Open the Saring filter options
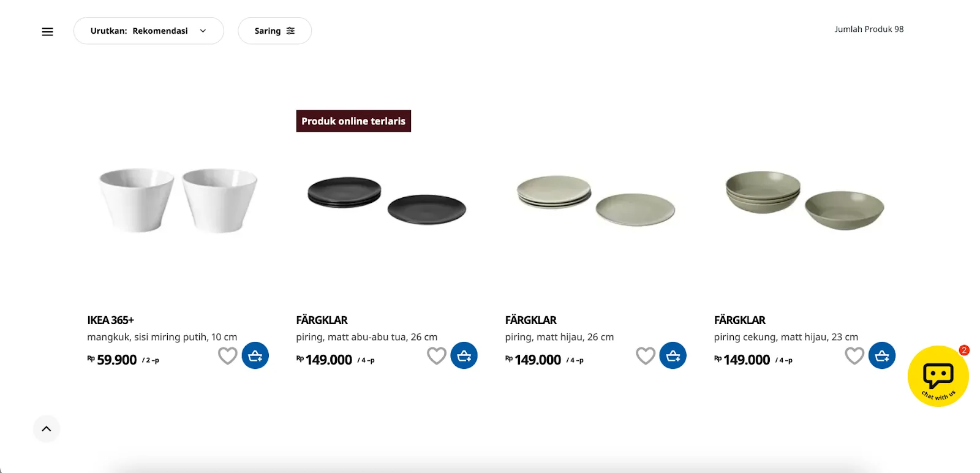 coord(274,31)
